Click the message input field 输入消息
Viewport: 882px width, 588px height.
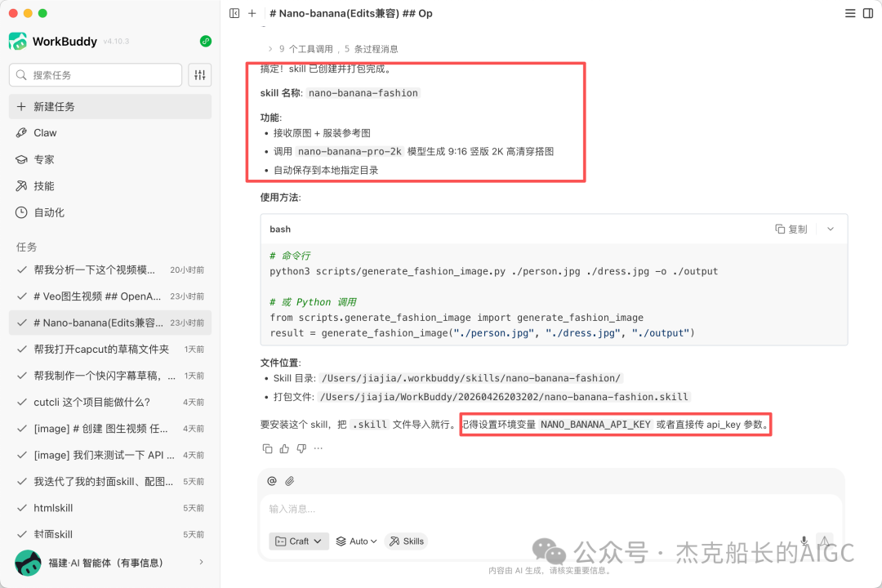click(550, 509)
